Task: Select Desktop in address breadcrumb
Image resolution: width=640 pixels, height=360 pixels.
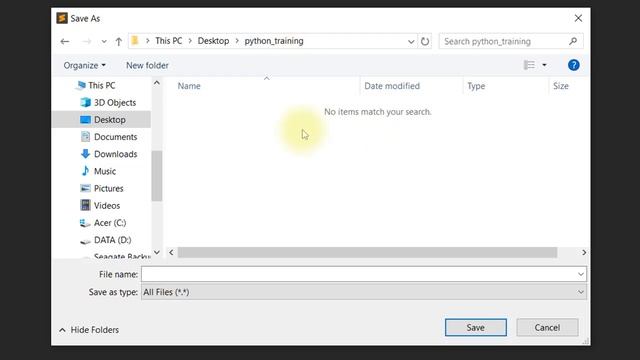Action: (213, 41)
